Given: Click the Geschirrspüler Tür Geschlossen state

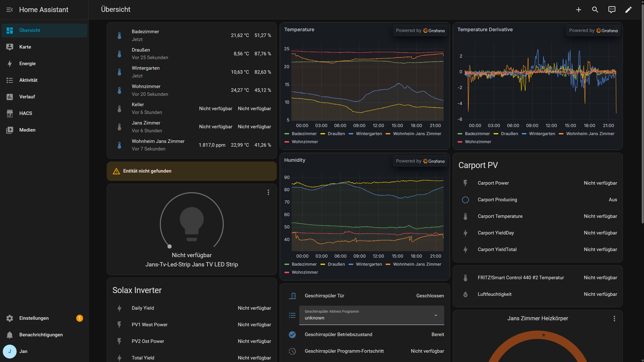Looking at the screenshot, I should [430, 296].
